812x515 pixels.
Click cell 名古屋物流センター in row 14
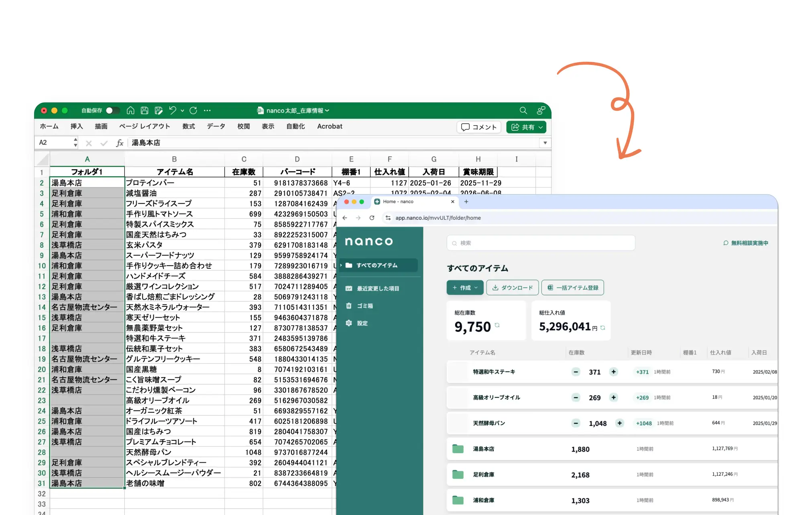[87, 307]
